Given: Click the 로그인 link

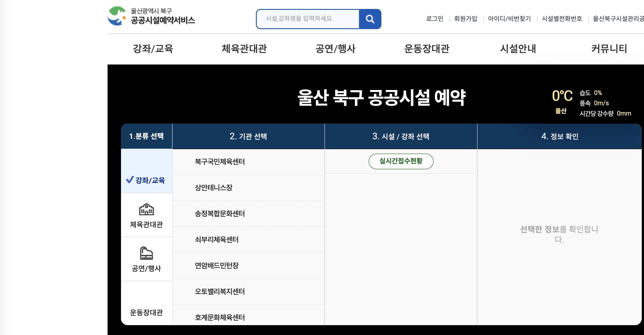Looking at the screenshot, I should pos(434,19).
